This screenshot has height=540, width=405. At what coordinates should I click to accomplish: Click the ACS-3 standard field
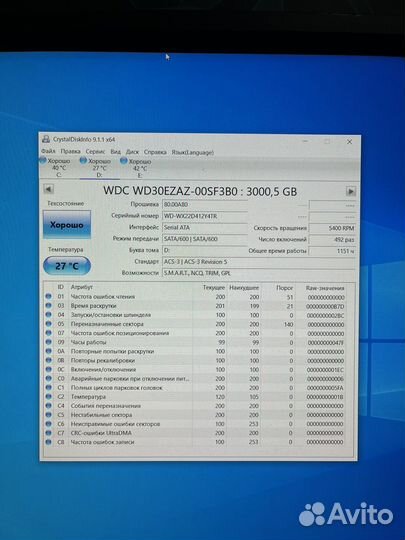click(x=258, y=262)
